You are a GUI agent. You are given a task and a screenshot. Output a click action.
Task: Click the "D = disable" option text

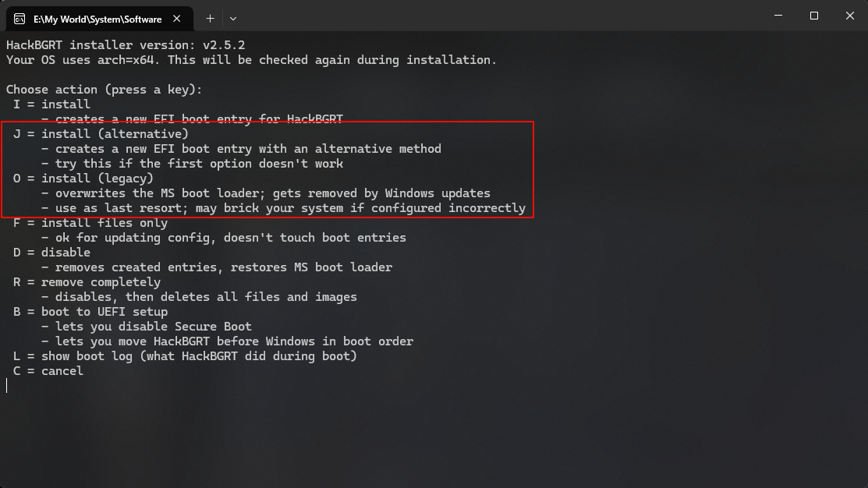coord(51,253)
